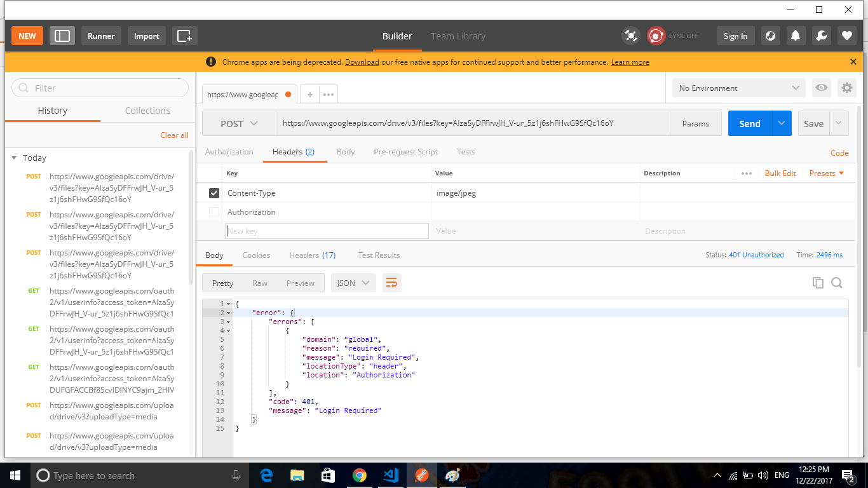Expand the No Environment dropdown
The width and height of the screenshot is (868, 488).
click(x=737, y=88)
